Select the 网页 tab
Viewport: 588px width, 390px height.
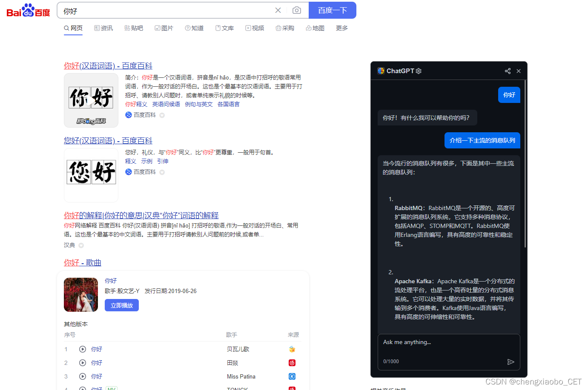[73, 28]
